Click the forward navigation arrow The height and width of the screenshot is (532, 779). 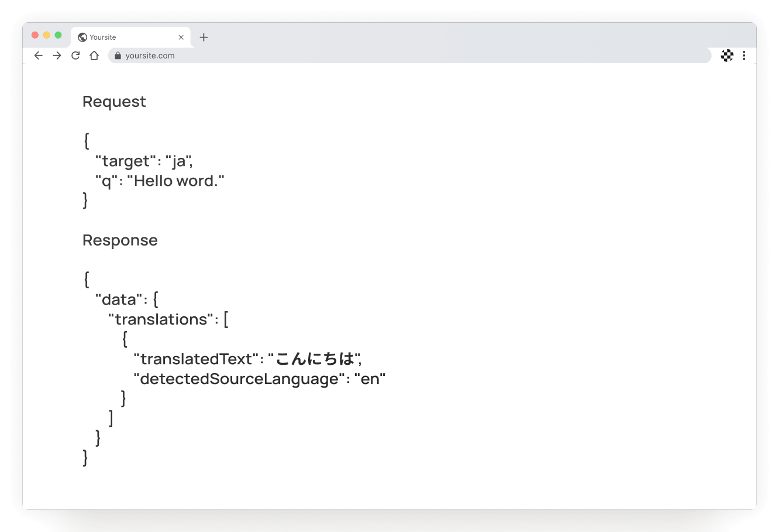[57, 55]
